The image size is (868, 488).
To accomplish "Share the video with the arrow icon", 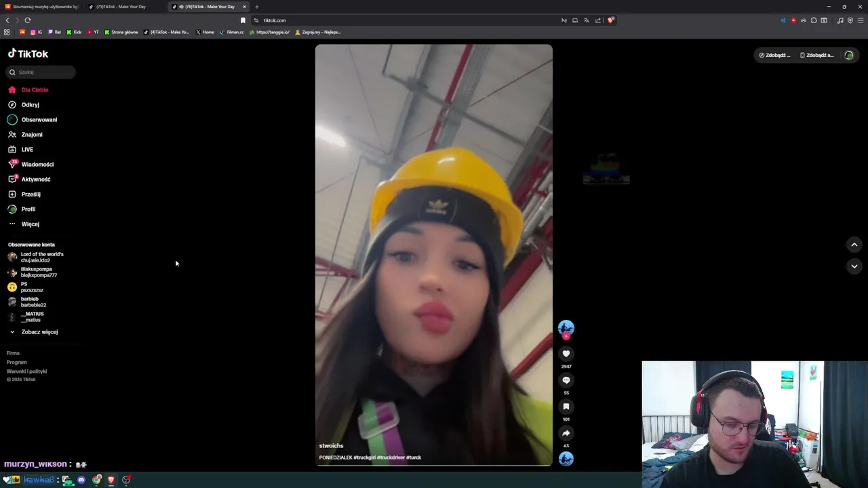I will (x=566, y=433).
